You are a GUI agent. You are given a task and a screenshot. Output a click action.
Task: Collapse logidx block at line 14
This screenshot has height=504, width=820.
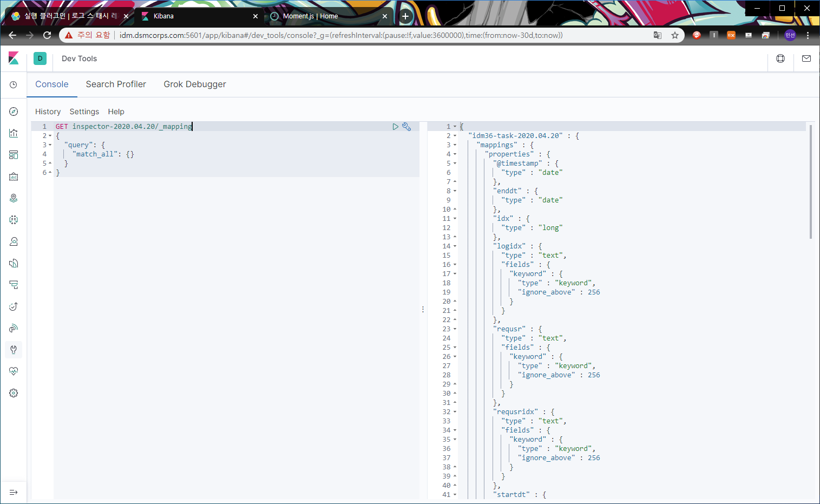[455, 246]
